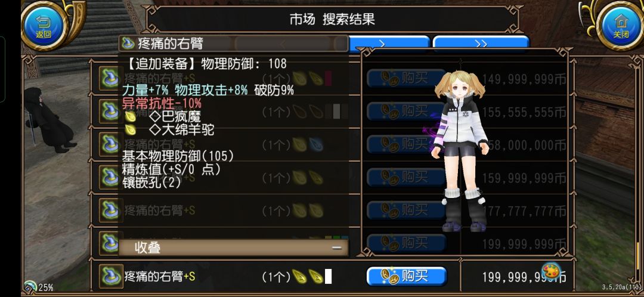This screenshot has height=297, width=644.
Task: Tap the hat icon in tooltip header
Action: click(128, 43)
